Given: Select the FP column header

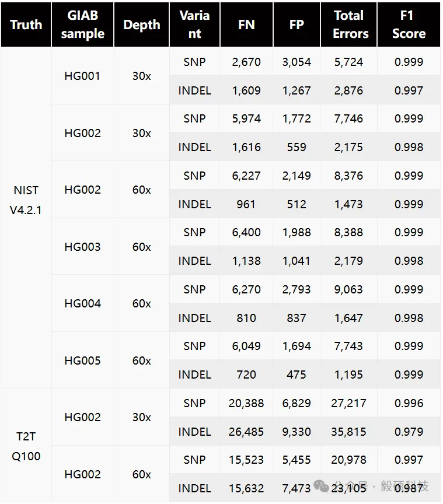Looking at the screenshot, I should coord(297,24).
